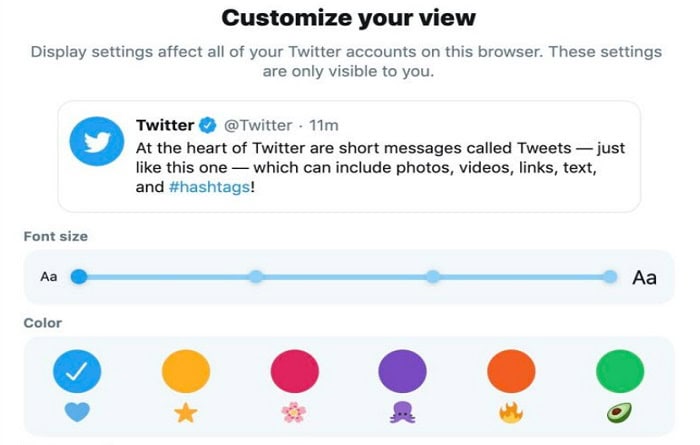
Task: Select the green color circle
Action: tap(620, 371)
